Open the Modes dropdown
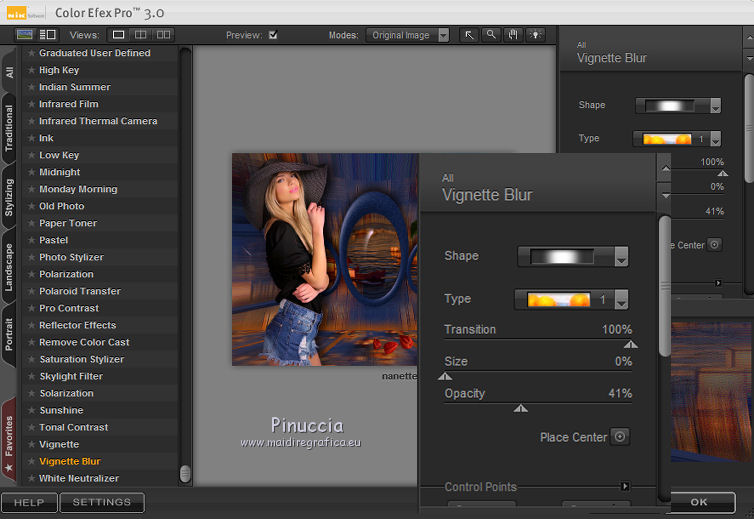The height and width of the screenshot is (519, 754). point(408,35)
